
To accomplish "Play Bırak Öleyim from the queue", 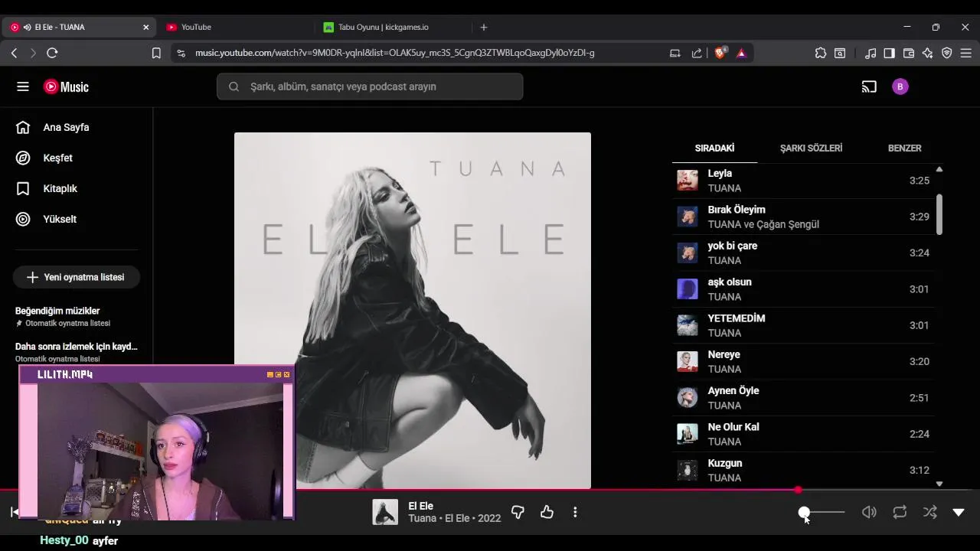I will coord(803,217).
